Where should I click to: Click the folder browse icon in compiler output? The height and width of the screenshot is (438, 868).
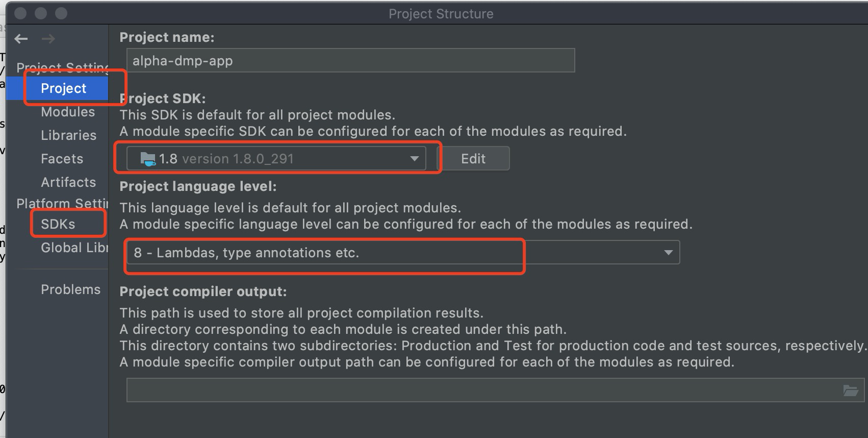click(850, 391)
